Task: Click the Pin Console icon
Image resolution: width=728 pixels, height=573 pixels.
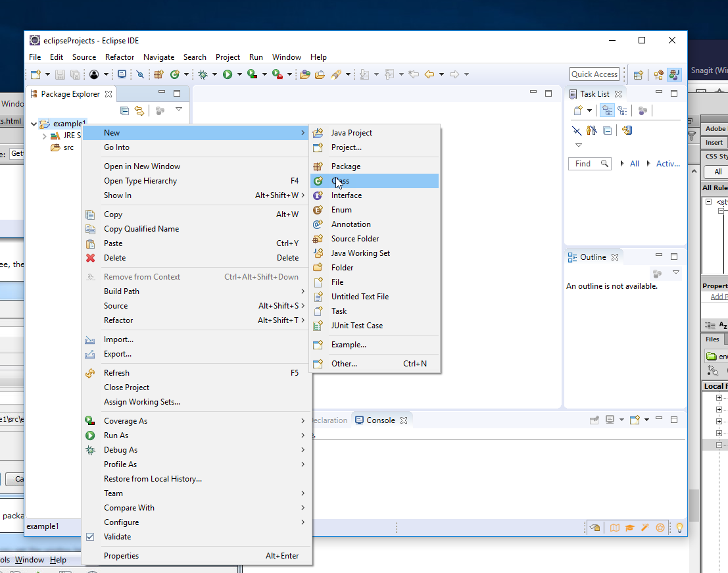Action: click(x=595, y=420)
